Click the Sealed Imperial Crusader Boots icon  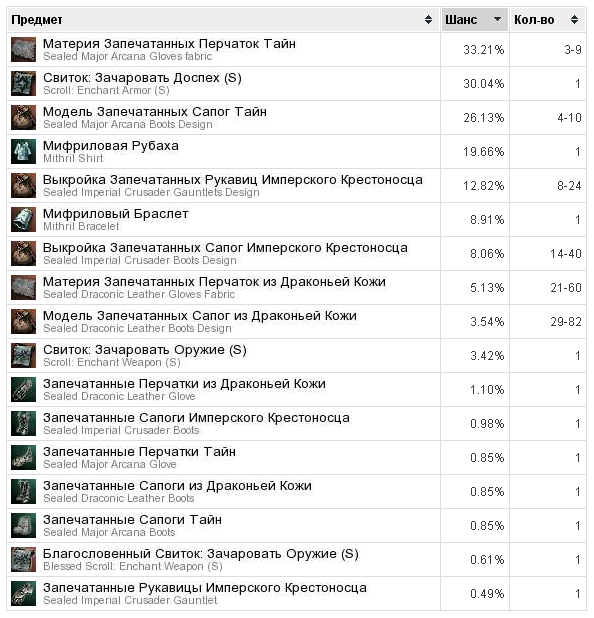click(23, 423)
